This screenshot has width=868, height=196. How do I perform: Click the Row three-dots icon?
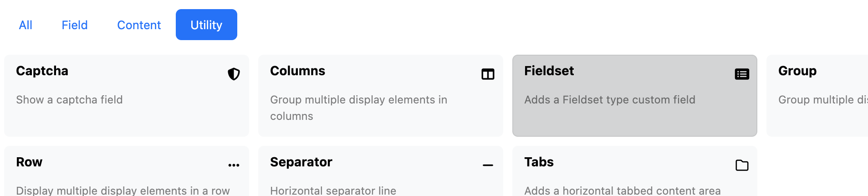[234, 165]
